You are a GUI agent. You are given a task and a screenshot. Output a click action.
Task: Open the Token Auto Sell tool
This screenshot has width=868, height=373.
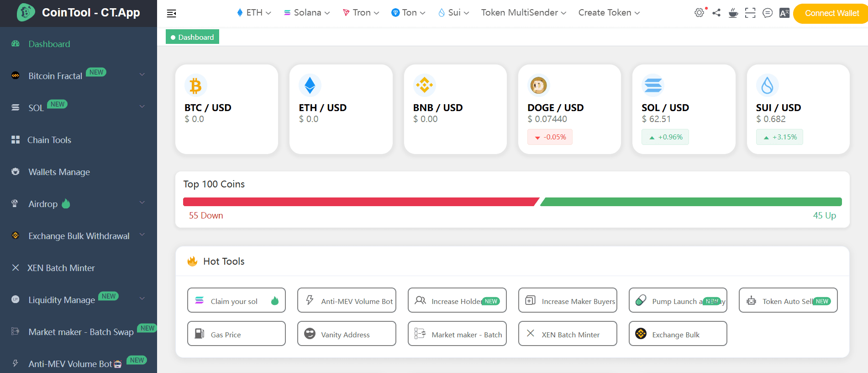coord(788,300)
